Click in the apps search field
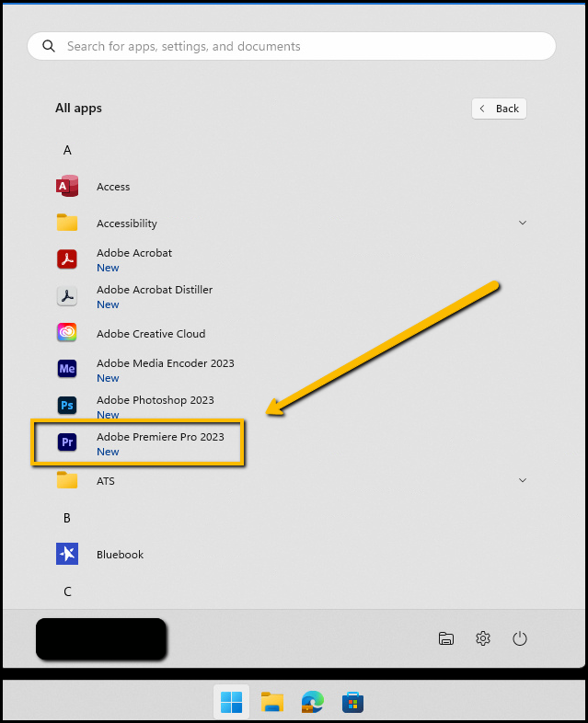 292,46
